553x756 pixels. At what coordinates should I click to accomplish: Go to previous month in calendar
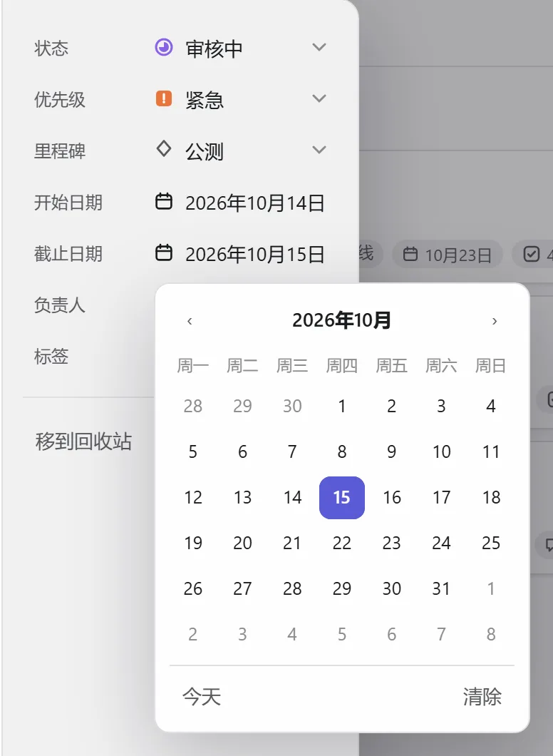[190, 321]
